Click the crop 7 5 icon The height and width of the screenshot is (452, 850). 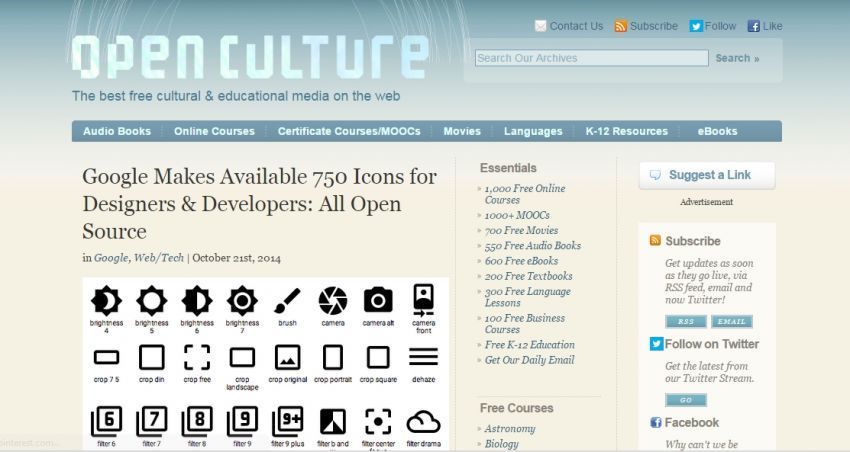(x=106, y=357)
